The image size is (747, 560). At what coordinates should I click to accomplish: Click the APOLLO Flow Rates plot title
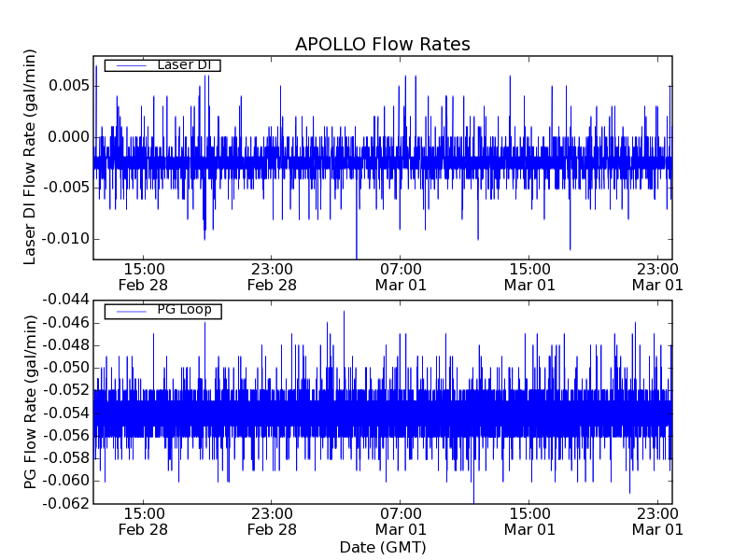point(382,45)
